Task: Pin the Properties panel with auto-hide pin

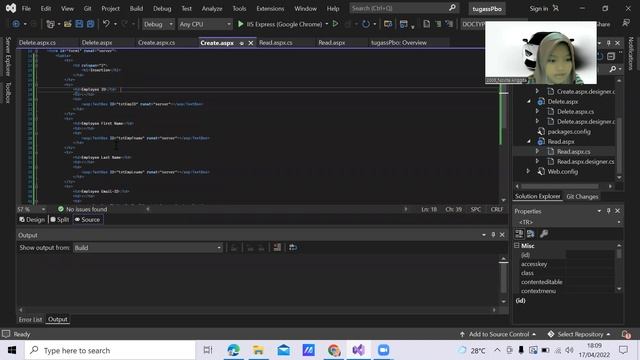Action: tap(608, 211)
